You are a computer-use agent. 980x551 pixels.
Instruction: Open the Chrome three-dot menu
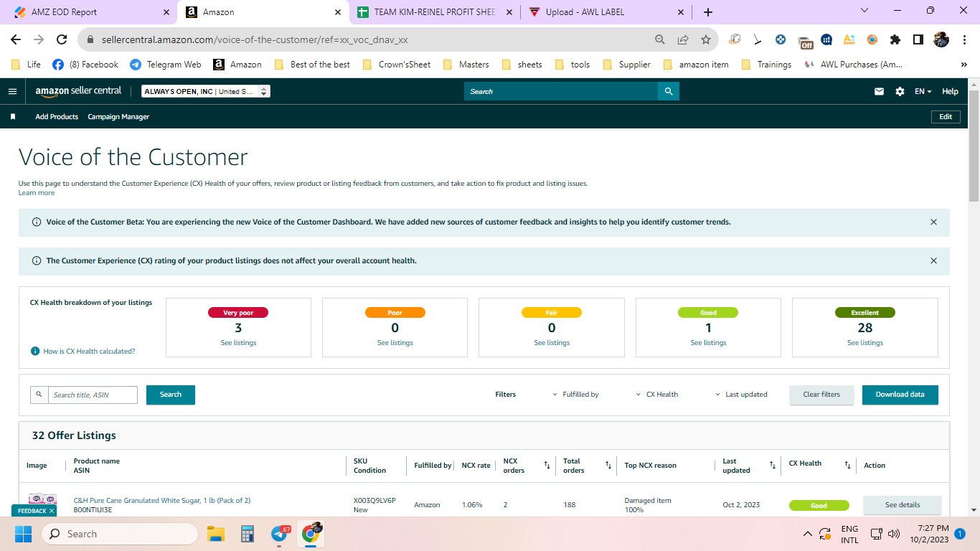click(963, 39)
